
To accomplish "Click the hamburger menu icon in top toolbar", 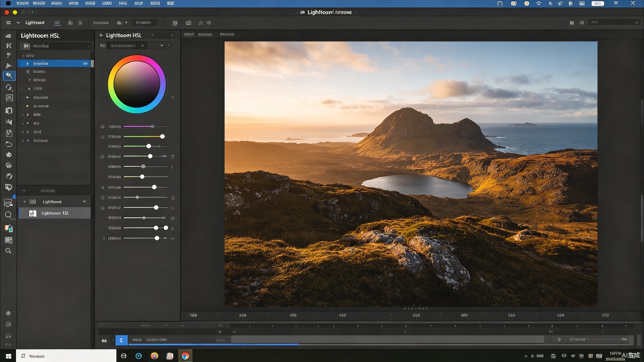I will [8, 23].
